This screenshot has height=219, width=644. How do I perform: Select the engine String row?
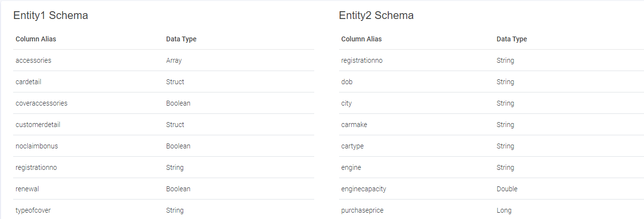(x=491, y=167)
